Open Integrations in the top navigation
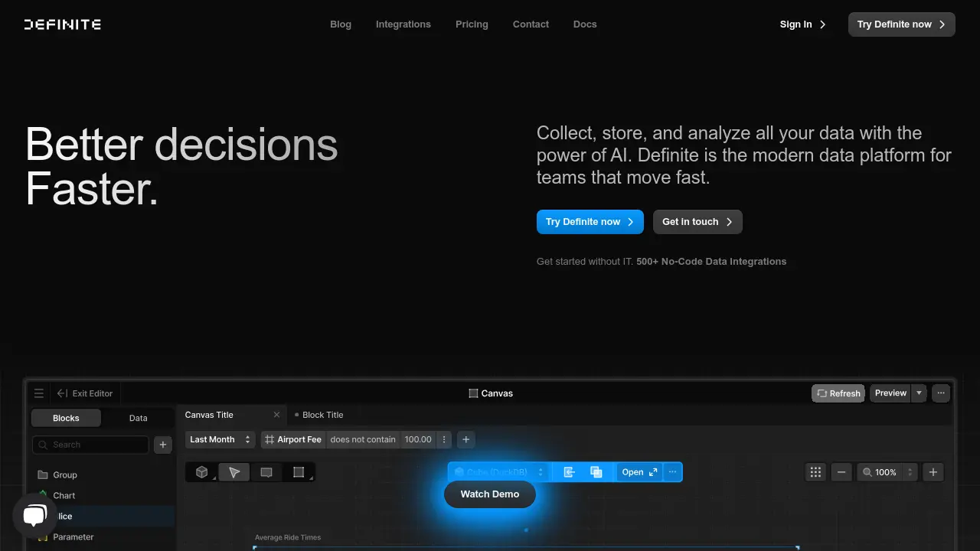This screenshot has height=551, width=980. (x=403, y=24)
